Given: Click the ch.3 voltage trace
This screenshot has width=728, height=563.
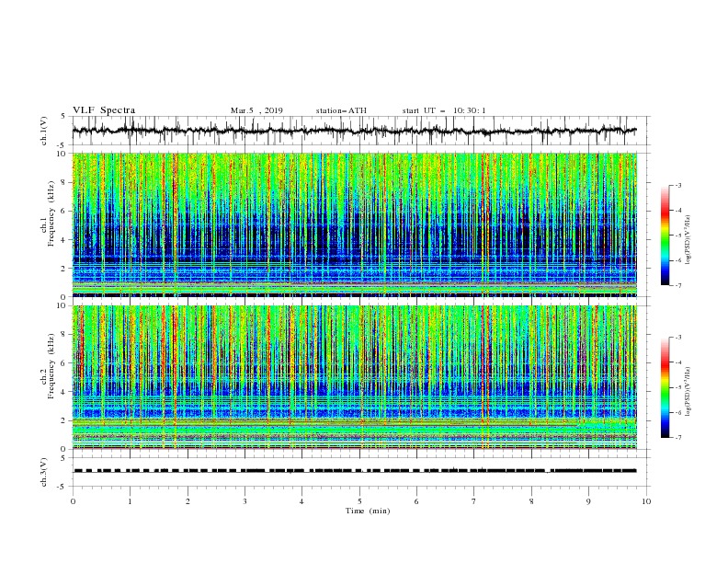Looking at the screenshot, I should point(355,471).
